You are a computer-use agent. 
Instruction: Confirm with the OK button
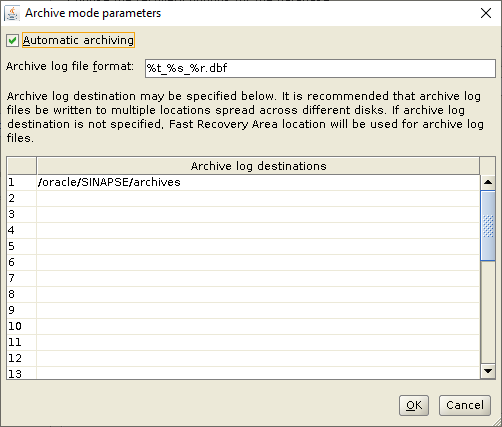point(414,405)
